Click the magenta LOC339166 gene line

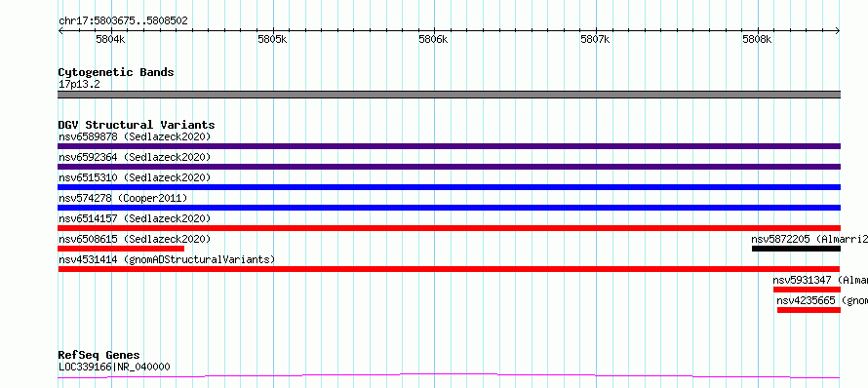coord(449,376)
